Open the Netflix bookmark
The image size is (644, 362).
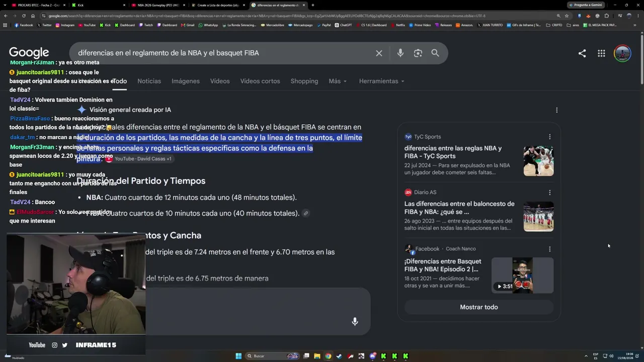click(397, 25)
